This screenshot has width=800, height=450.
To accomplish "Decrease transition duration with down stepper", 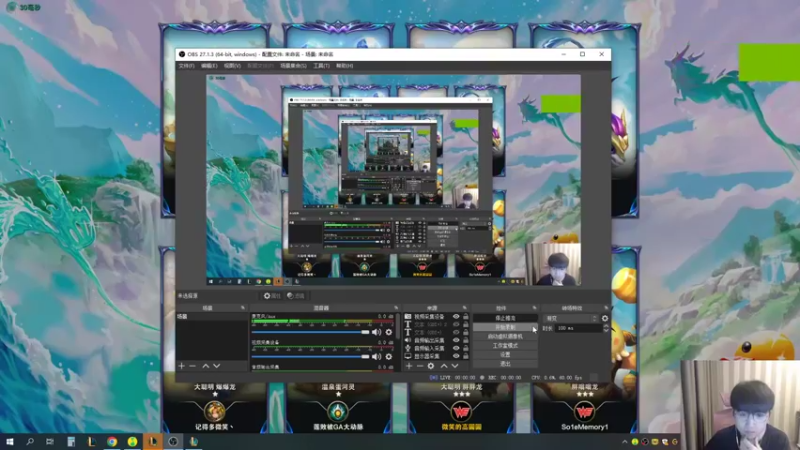I will pyautogui.click(x=606, y=331).
